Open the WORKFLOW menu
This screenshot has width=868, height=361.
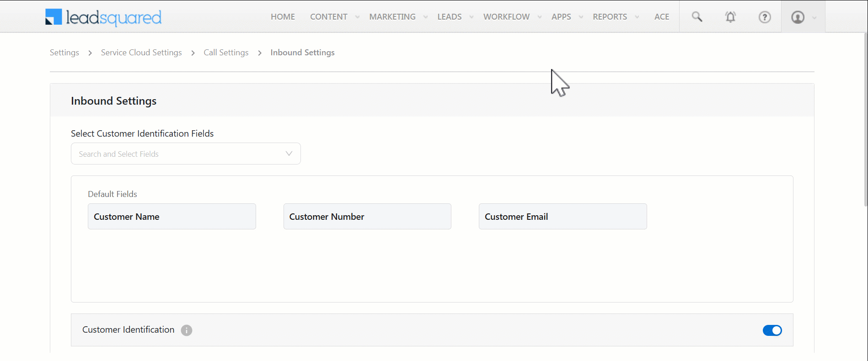(506, 17)
